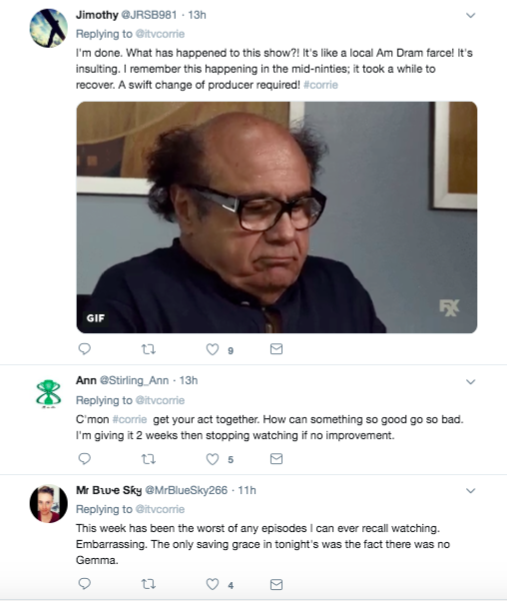Share Ann's tweet via message envelope
The image size is (507, 601).
click(276, 458)
